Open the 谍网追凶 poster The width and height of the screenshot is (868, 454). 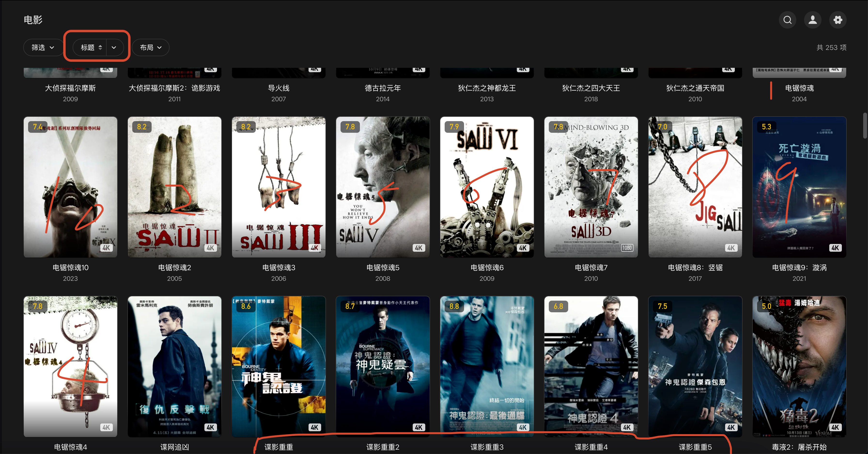click(x=175, y=367)
